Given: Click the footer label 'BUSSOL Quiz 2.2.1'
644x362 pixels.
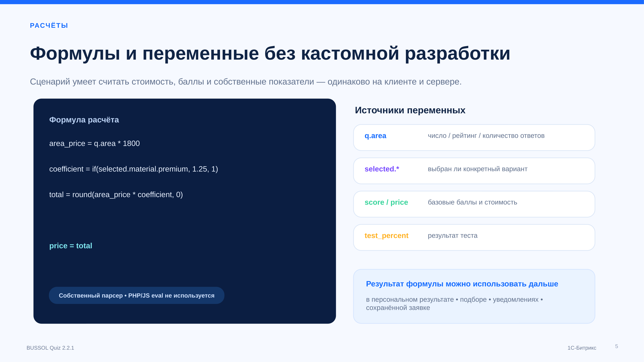Looking at the screenshot, I should tap(50, 348).
